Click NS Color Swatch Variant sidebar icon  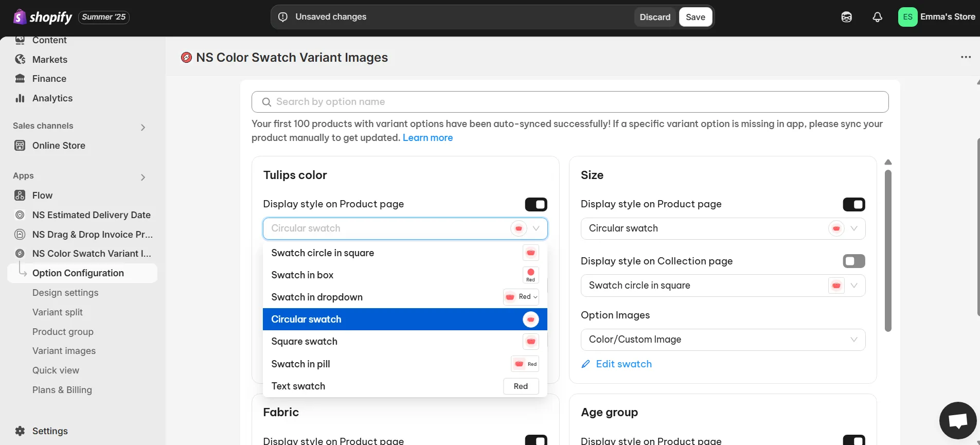[x=20, y=254]
